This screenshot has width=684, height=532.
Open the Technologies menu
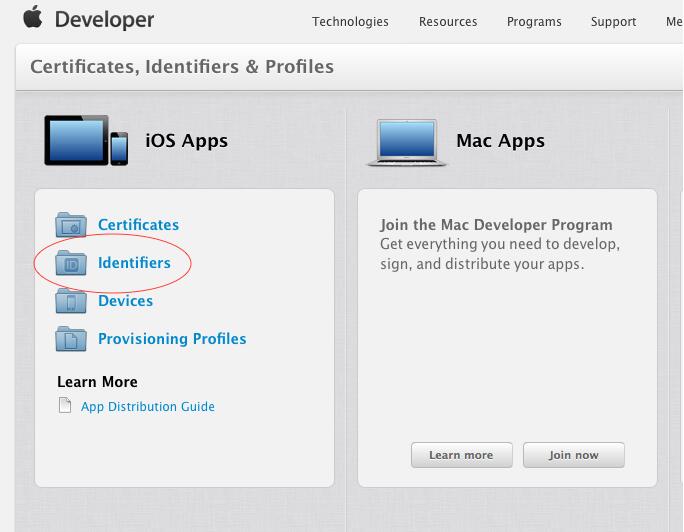click(350, 22)
